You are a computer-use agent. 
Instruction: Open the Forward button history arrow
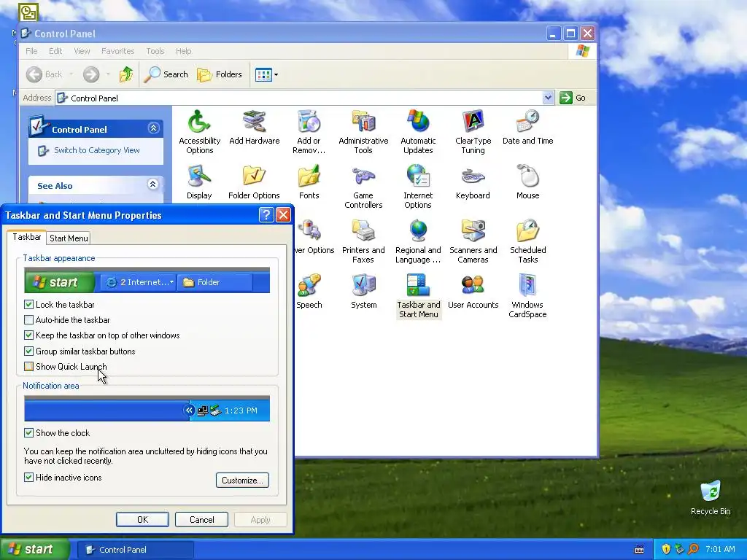click(x=108, y=74)
